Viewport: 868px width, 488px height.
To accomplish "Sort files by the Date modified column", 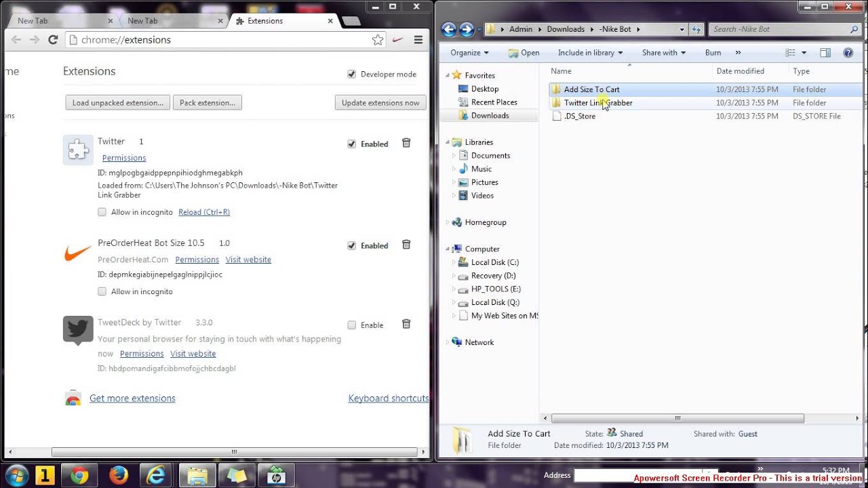I will point(741,70).
